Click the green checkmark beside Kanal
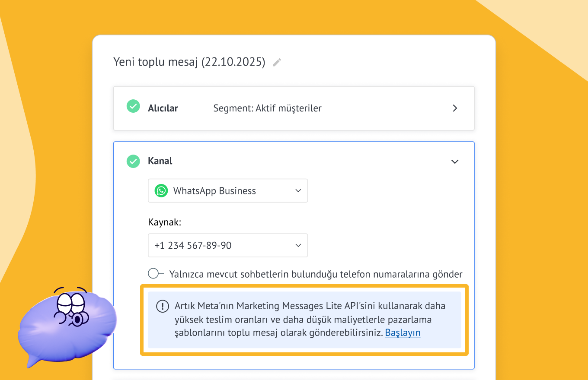Viewport: 588px width, 380px height. [x=133, y=161]
